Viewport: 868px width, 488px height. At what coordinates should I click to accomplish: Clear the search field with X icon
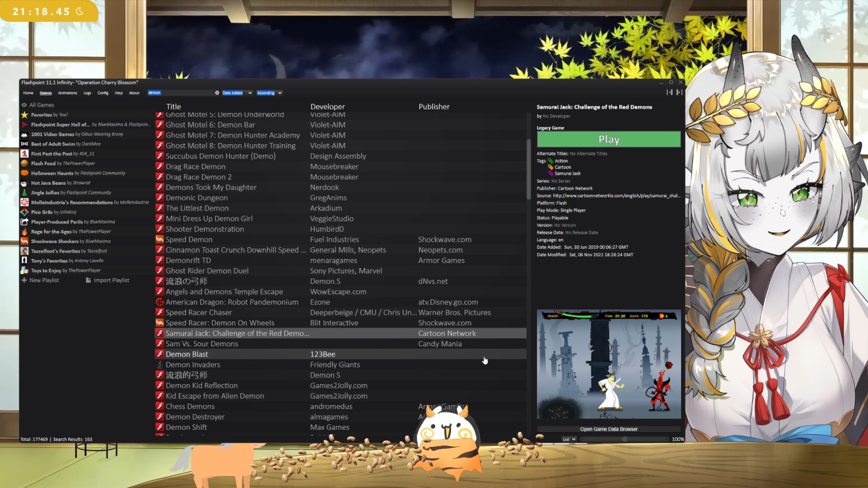217,93
